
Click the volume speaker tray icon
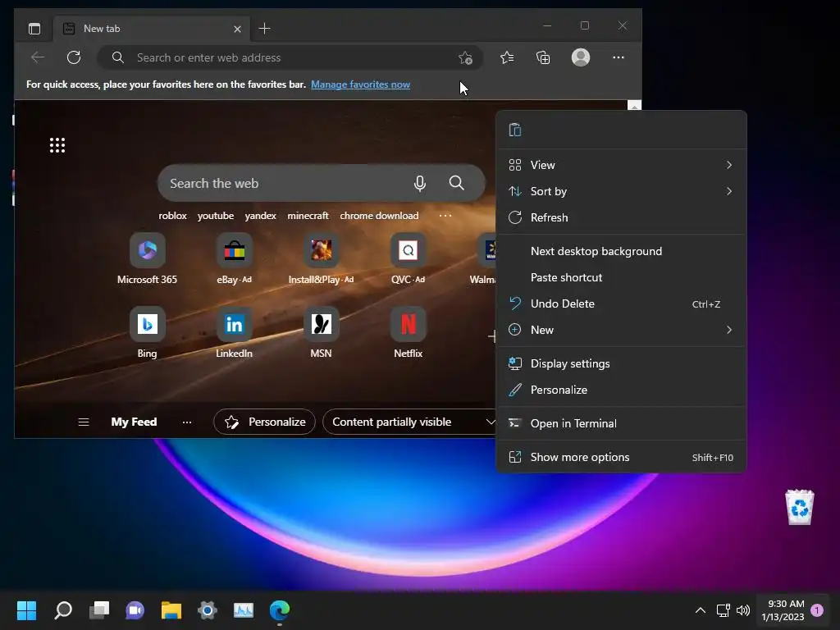coord(743,610)
